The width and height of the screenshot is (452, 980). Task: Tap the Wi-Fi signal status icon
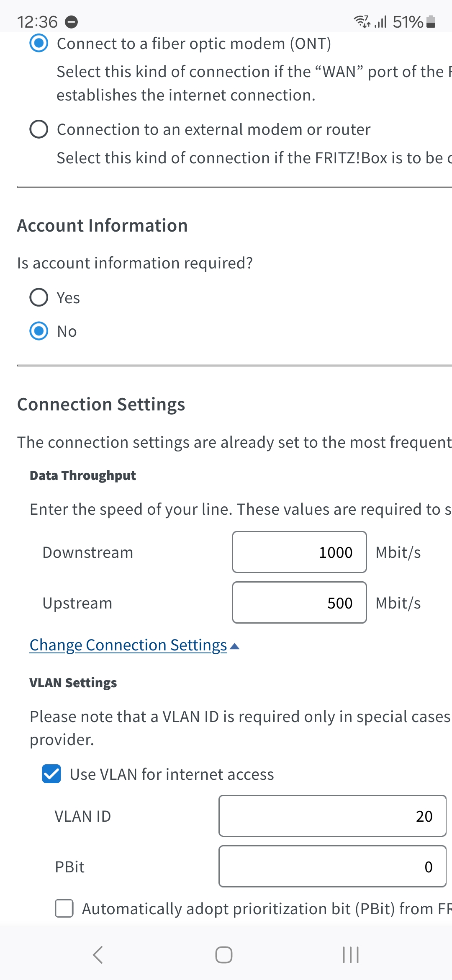[x=362, y=22]
